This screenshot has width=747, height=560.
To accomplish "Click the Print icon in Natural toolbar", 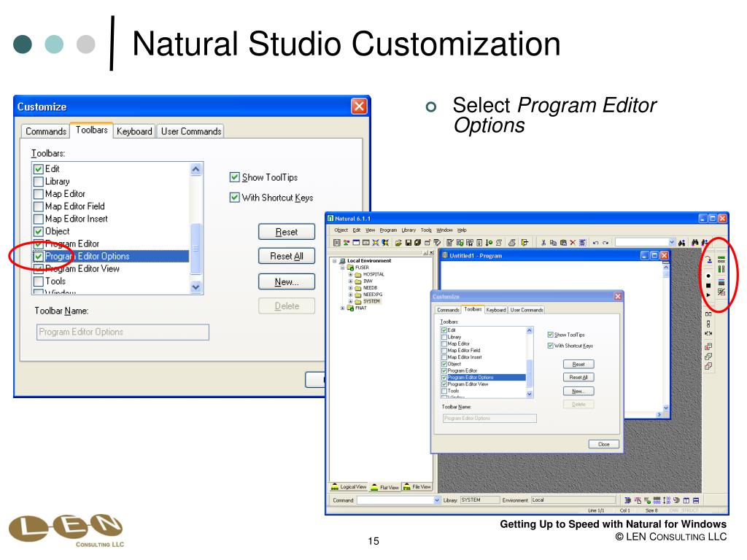I will (511, 242).
